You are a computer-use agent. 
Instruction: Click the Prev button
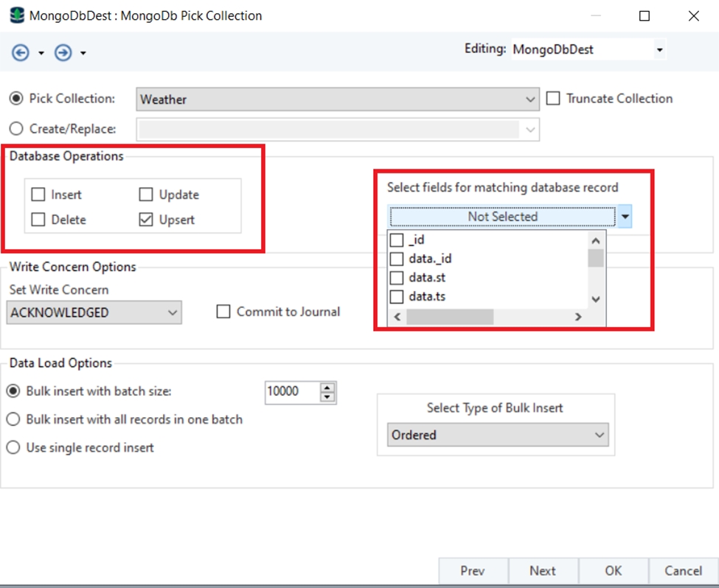click(x=472, y=571)
